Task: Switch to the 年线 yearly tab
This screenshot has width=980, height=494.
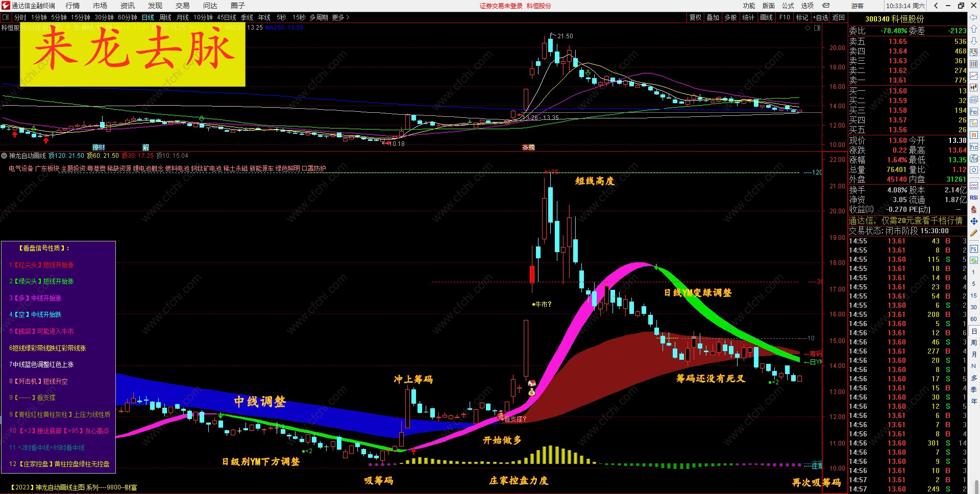Action: [x=264, y=17]
